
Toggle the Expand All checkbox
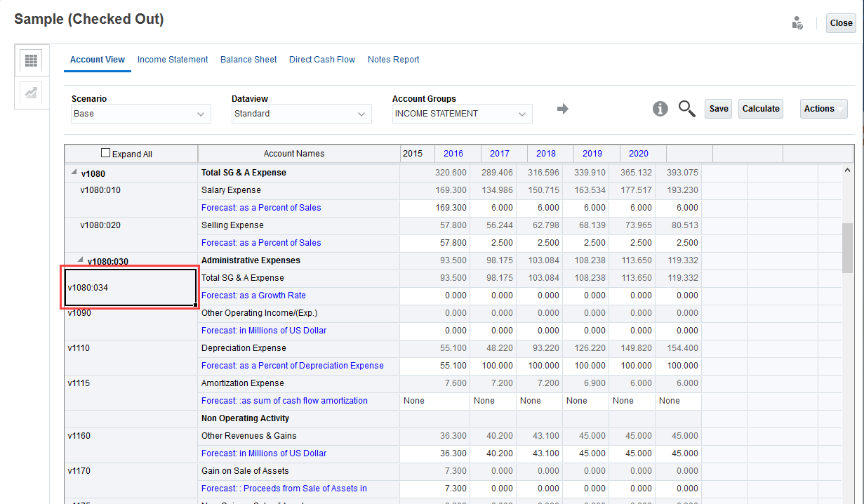point(106,153)
